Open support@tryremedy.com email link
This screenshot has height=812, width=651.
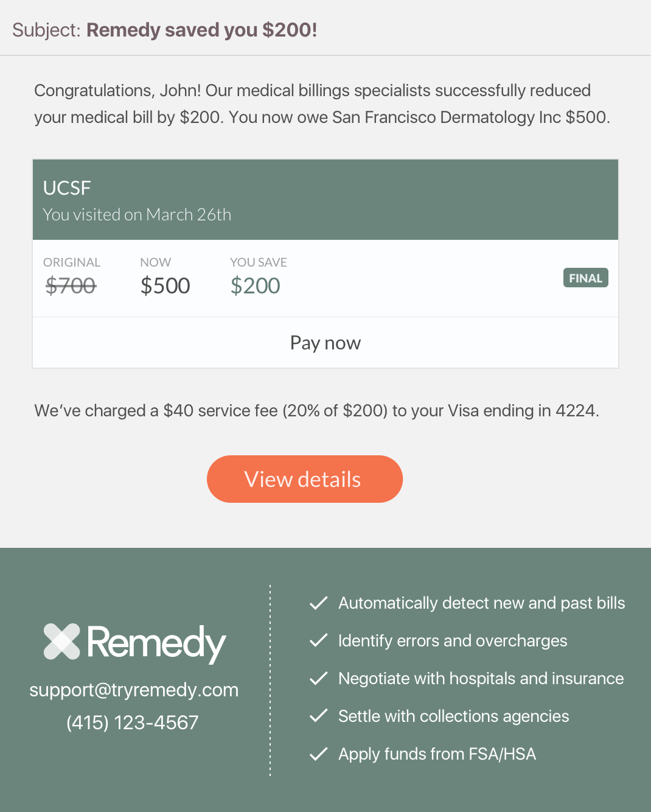click(x=134, y=690)
